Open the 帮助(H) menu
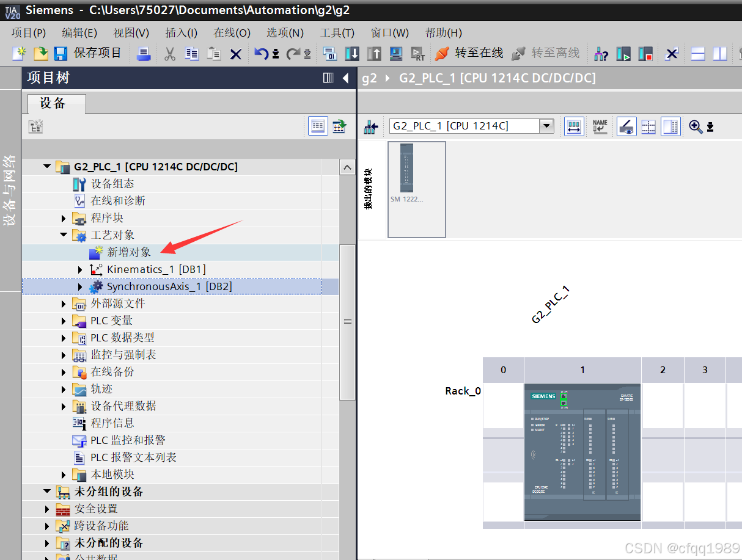The height and width of the screenshot is (560, 742). tap(444, 33)
